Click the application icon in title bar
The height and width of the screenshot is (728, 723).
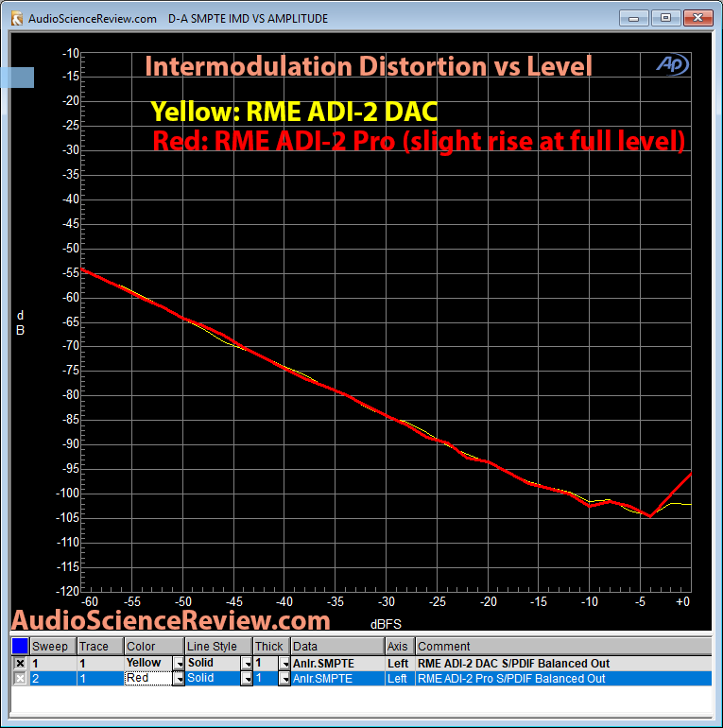17,19
